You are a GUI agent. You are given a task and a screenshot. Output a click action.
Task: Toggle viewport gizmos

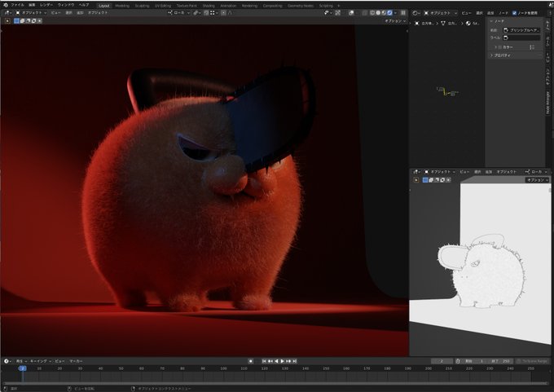tap(338, 13)
